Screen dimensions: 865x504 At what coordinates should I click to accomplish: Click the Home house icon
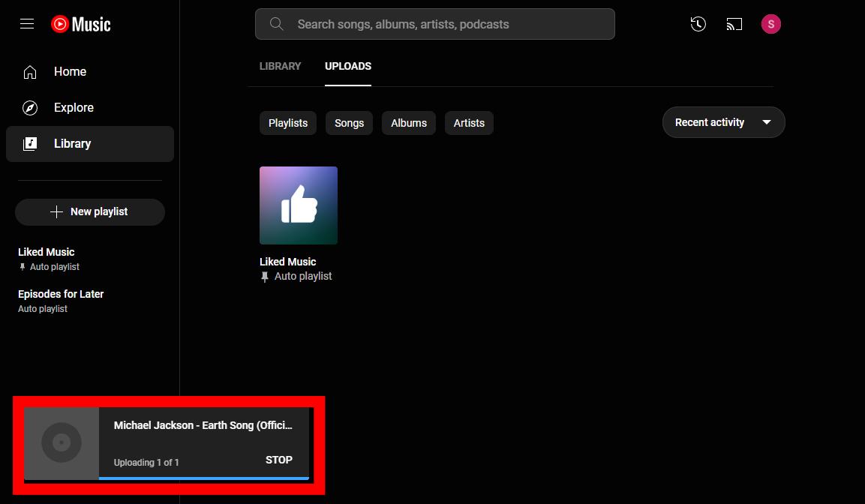coord(30,72)
